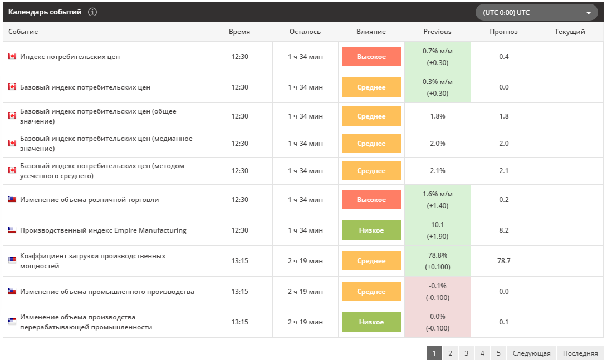607x364 pixels.
Task: Select the Влияние column header
Action: (x=371, y=32)
